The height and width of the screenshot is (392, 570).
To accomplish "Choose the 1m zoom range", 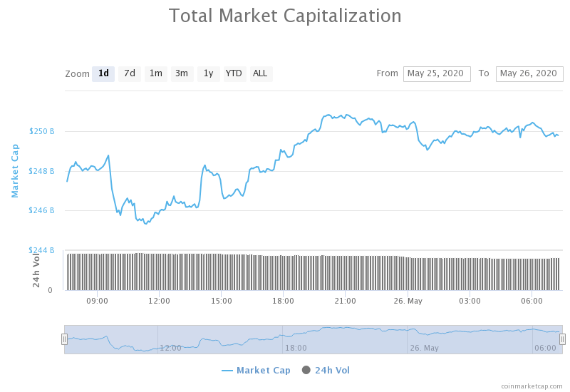I will (156, 74).
